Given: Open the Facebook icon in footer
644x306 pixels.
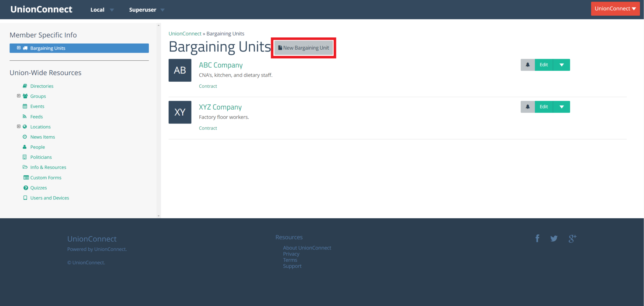Looking at the screenshot, I should [537, 238].
